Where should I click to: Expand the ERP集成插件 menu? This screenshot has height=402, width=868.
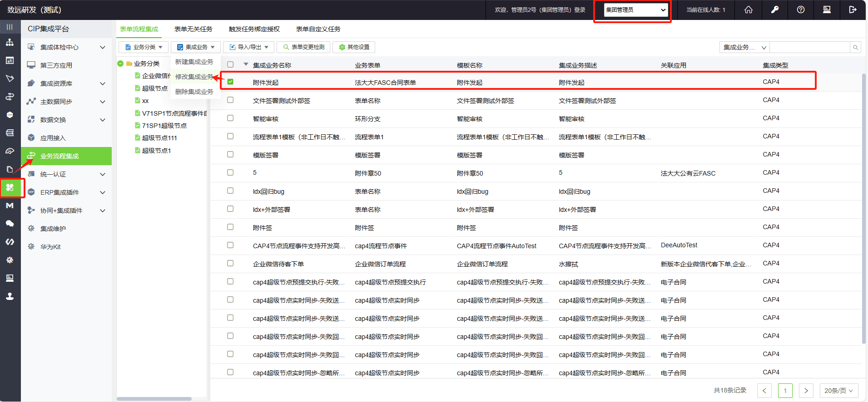66,192
